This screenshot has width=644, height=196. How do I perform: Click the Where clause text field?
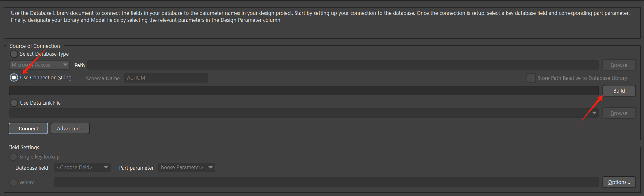point(326,182)
